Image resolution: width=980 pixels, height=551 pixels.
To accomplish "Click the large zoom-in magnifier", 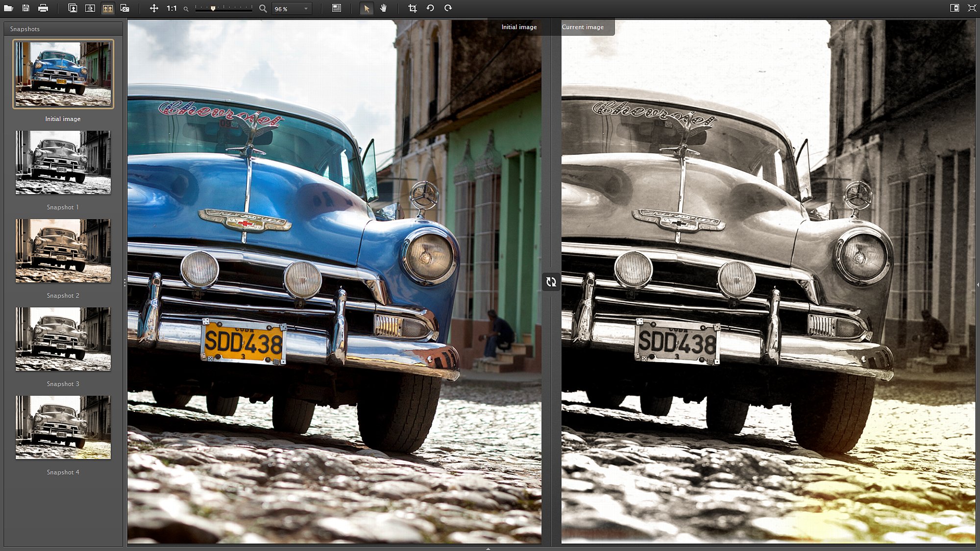I will tap(263, 8).
